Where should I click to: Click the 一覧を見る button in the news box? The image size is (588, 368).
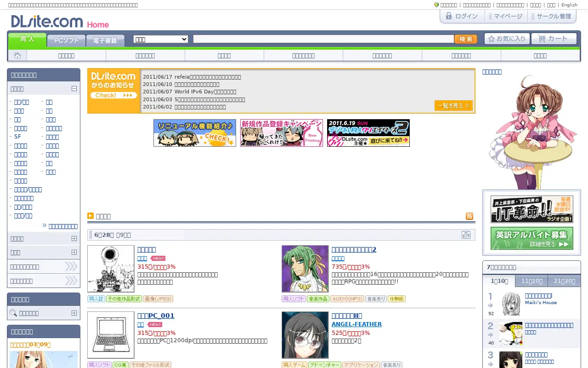point(453,106)
